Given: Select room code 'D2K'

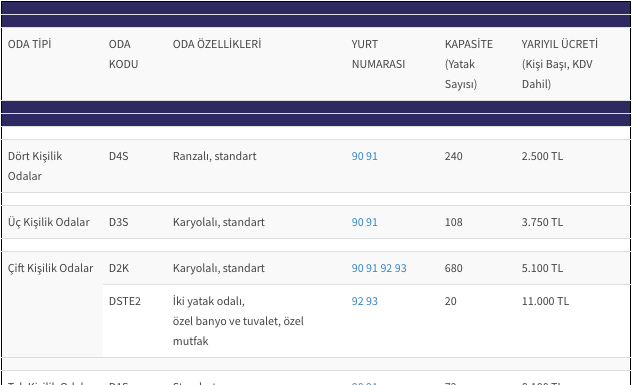Looking at the screenshot, I should [119, 268].
